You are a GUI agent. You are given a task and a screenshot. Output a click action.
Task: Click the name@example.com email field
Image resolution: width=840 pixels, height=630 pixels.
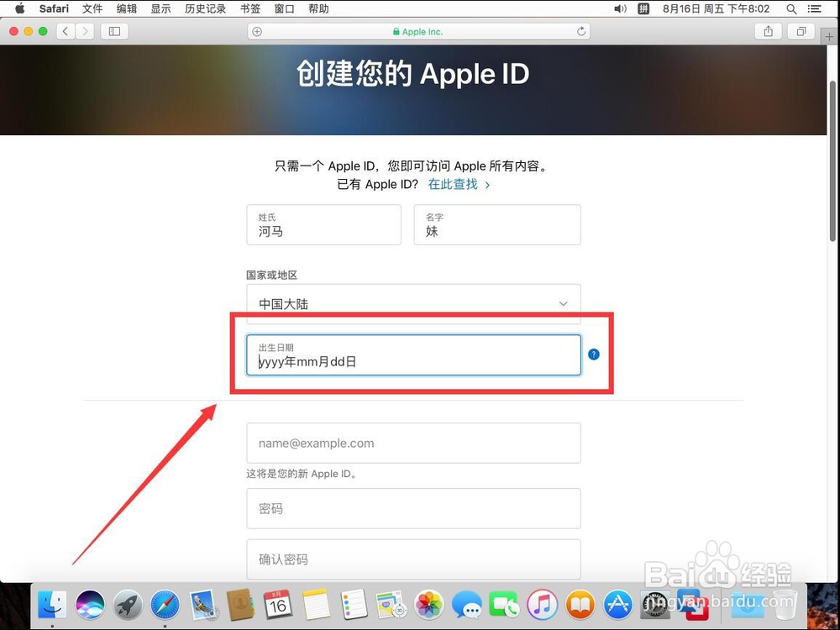tap(413, 443)
